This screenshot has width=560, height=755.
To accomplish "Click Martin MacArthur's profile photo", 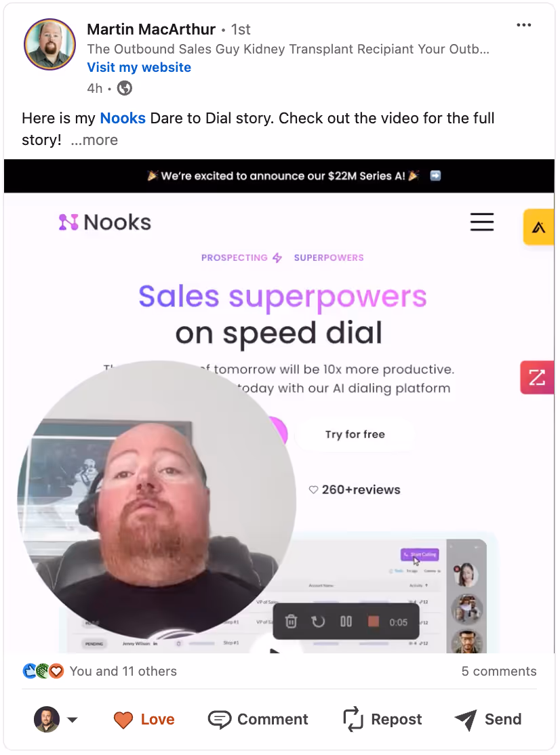I will [x=50, y=44].
